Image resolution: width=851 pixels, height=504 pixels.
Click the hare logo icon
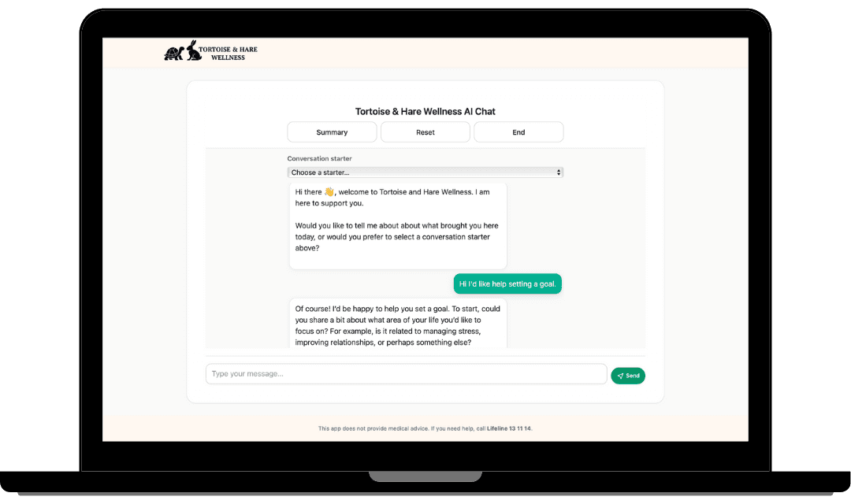(x=194, y=50)
